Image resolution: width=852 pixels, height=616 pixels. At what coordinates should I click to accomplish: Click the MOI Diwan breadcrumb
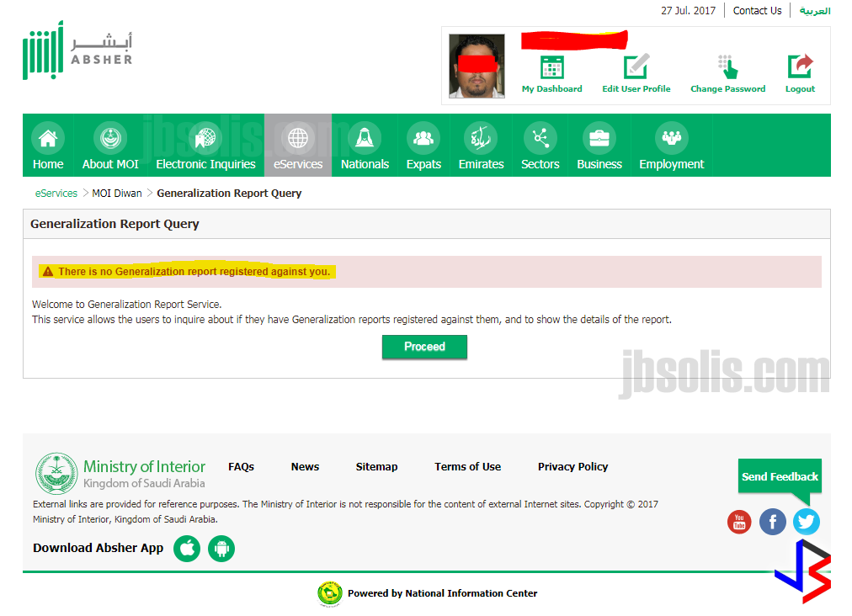click(117, 194)
